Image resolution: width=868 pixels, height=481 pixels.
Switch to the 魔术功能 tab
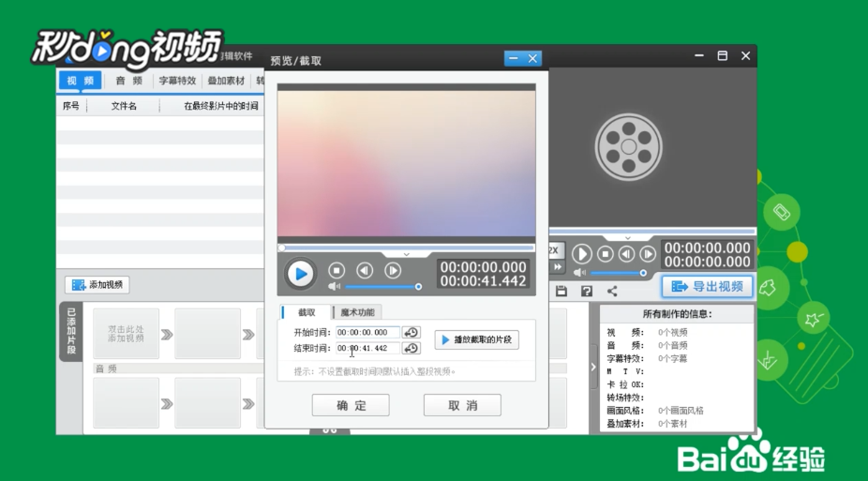tap(357, 312)
